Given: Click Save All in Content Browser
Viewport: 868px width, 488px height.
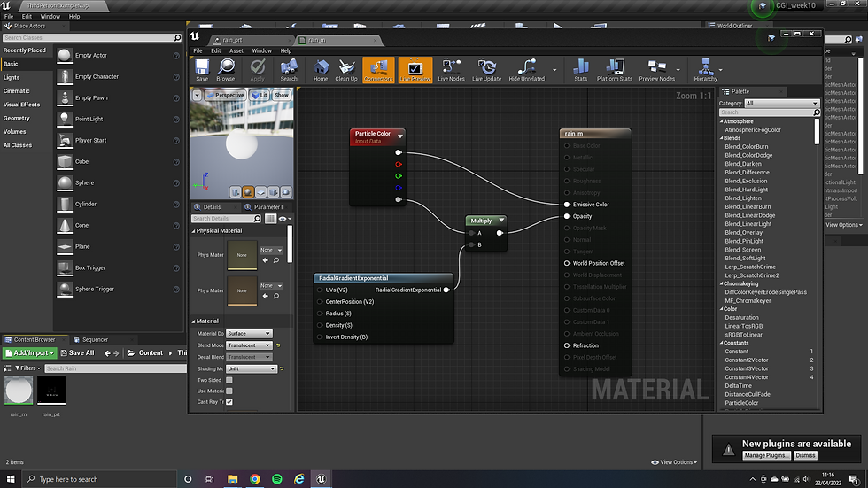Looking at the screenshot, I should [77, 353].
